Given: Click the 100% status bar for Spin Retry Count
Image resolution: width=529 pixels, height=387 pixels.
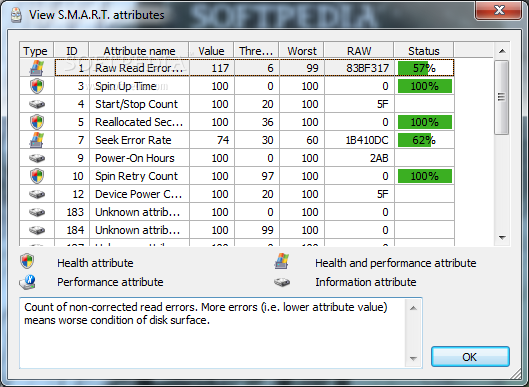Looking at the screenshot, I should 424,176.
